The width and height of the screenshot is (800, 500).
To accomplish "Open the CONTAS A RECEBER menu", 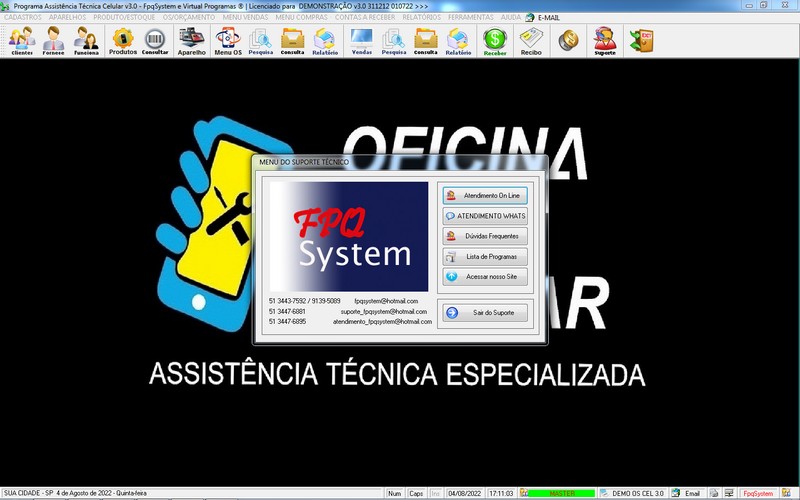I will (x=365, y=17).
